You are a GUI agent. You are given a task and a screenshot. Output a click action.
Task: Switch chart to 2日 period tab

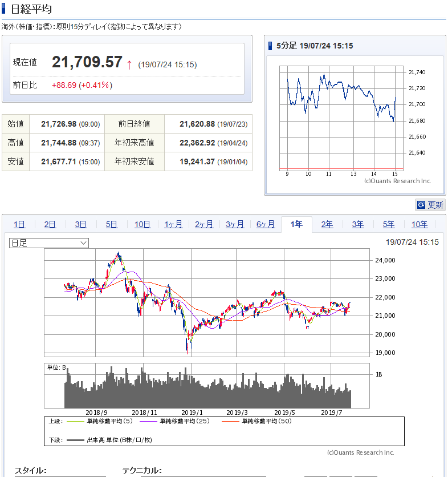pyautogui.click(x=50, y=224)
